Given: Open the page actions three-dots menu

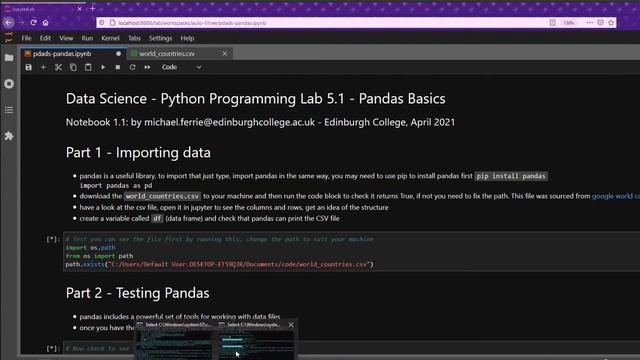Looking at the screenshot, I should pyautogui.click(x=589, y=22).
